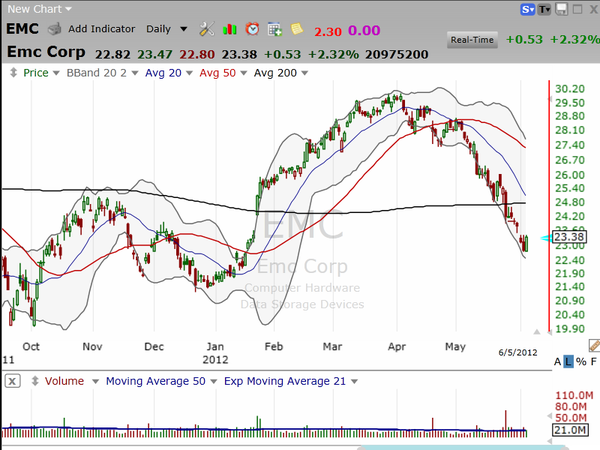Click the printer icon beside EMC symbol
600x450 pixels.
[55, 29]
